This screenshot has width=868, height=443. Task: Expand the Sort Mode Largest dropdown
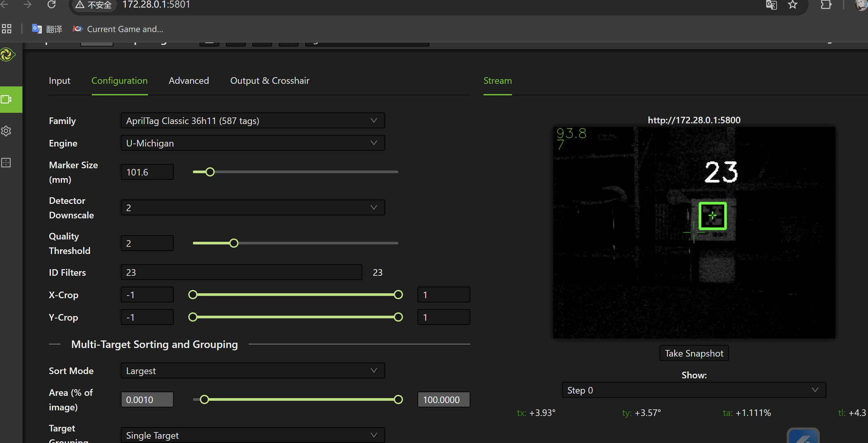coord(253,371)
